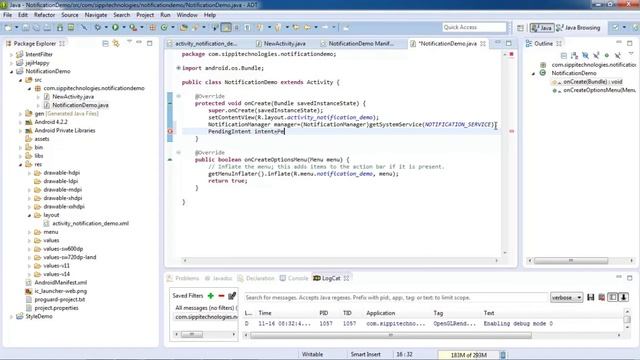Toggle LogCat scroll lock icon
Screen dimensions: 640x360
(624, 298)
